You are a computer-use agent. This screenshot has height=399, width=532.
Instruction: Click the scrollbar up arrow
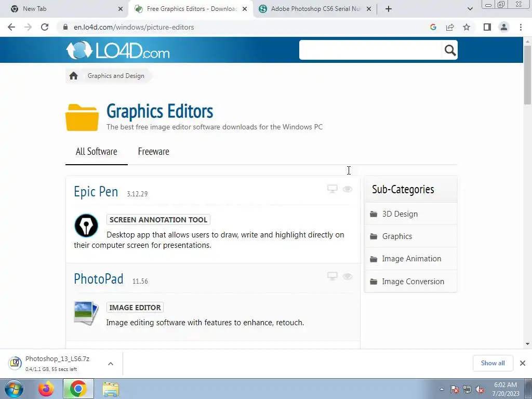coord(527,42)
